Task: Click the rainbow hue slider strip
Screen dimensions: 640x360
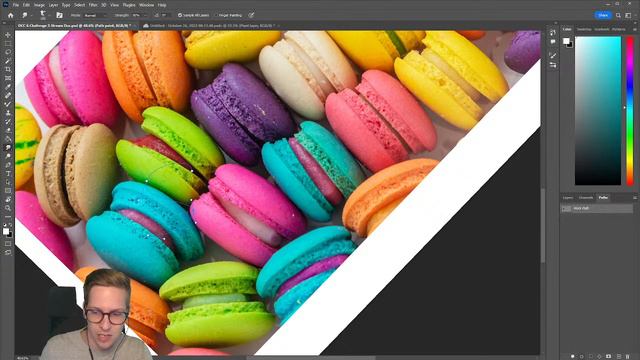Action: coord(630,111)
